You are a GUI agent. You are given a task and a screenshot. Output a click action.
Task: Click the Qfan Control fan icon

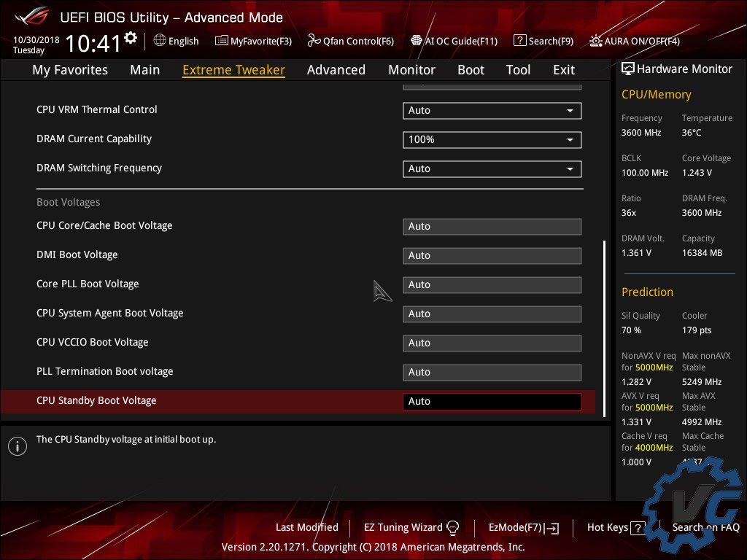pos(314,41)
